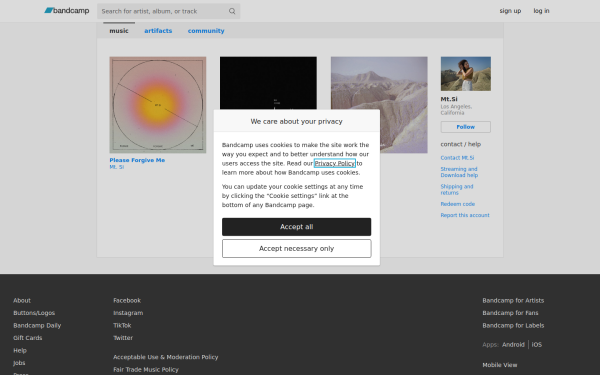
Task: Open Shipping and returns link
Action: coord(457,189)
